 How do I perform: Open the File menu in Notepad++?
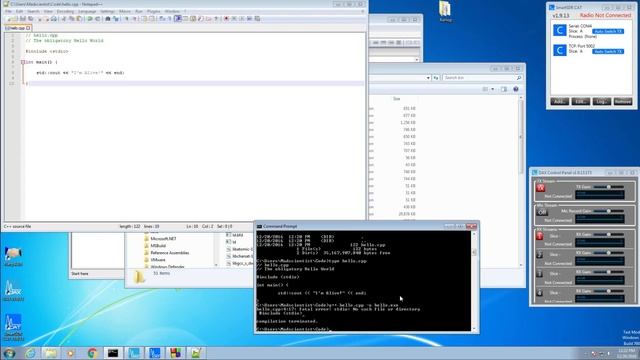click(8, 11)
